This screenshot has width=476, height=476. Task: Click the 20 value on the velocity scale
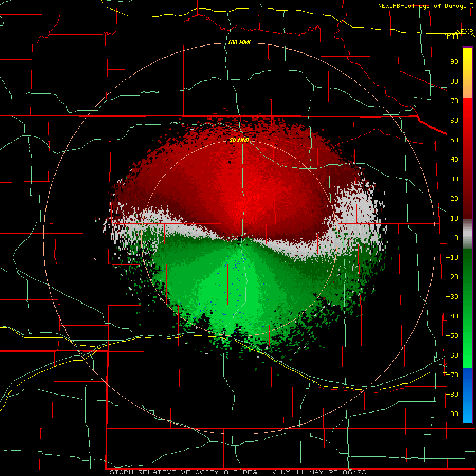pos(454,199)
